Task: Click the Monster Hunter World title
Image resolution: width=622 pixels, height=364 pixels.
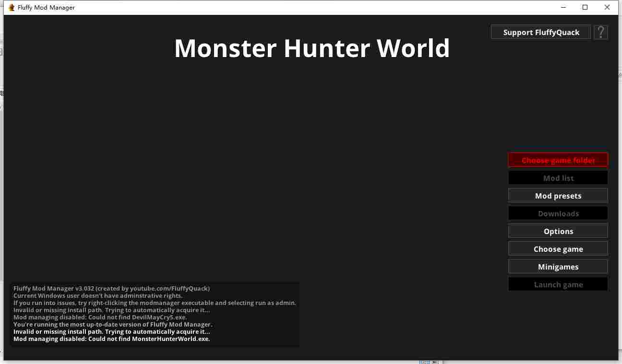Action: coord(312,48)
